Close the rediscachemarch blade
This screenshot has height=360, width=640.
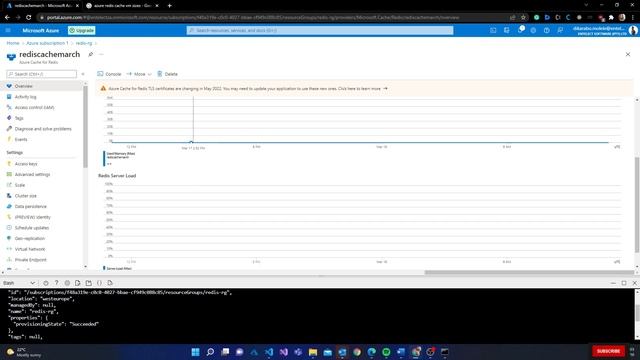(x=628, y=54)
